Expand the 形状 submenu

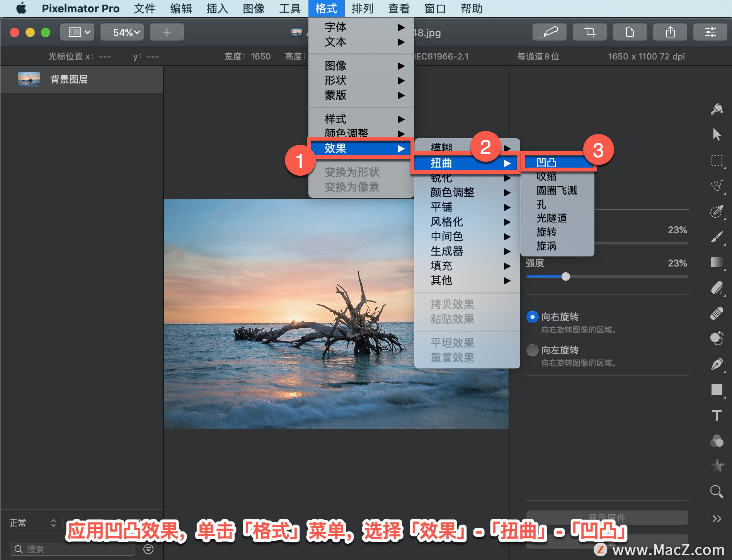click(361, 80)
